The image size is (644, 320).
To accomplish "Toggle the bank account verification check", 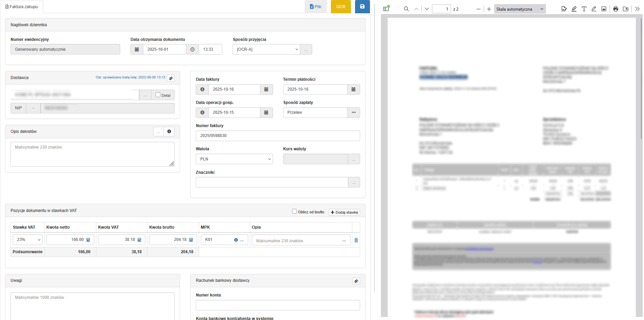I will click(356, 281).
